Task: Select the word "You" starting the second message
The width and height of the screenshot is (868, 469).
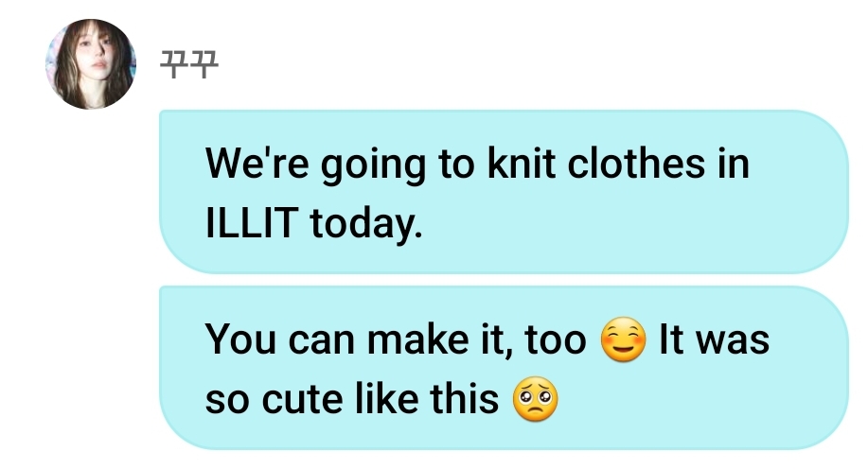Action: (x=240, y=339)
